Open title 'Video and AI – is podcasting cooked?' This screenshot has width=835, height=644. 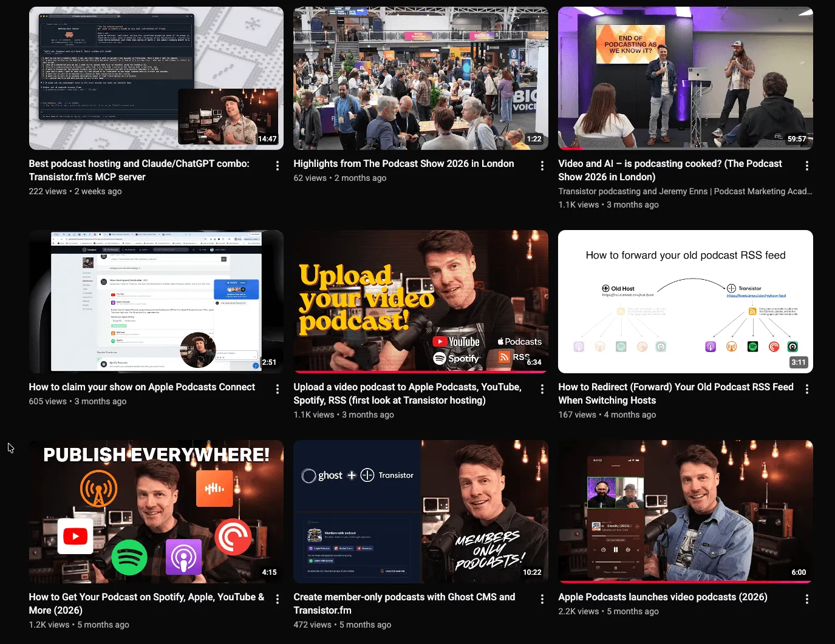coord(670,171)
